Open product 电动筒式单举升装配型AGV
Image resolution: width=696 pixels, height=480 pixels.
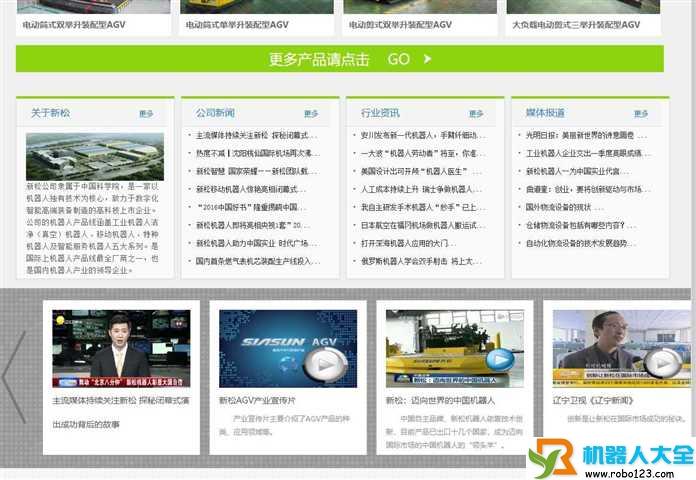click(x=237, y=25)
